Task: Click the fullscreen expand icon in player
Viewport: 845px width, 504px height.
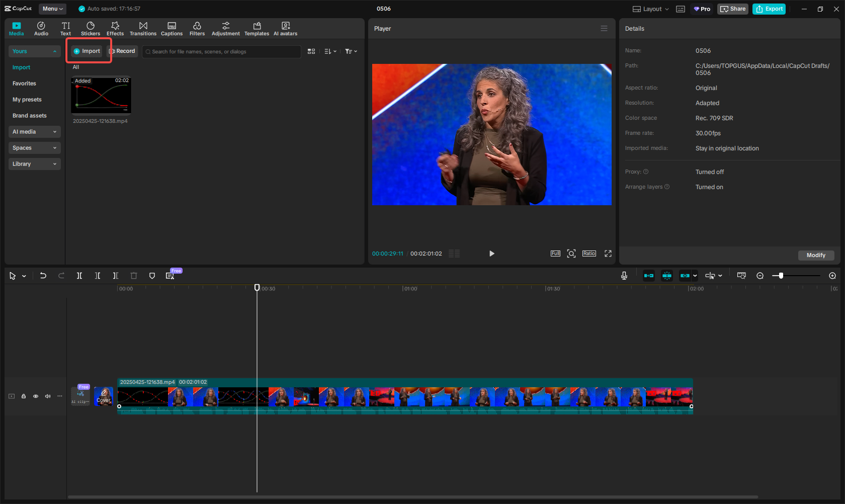Action: click(608, 254)
